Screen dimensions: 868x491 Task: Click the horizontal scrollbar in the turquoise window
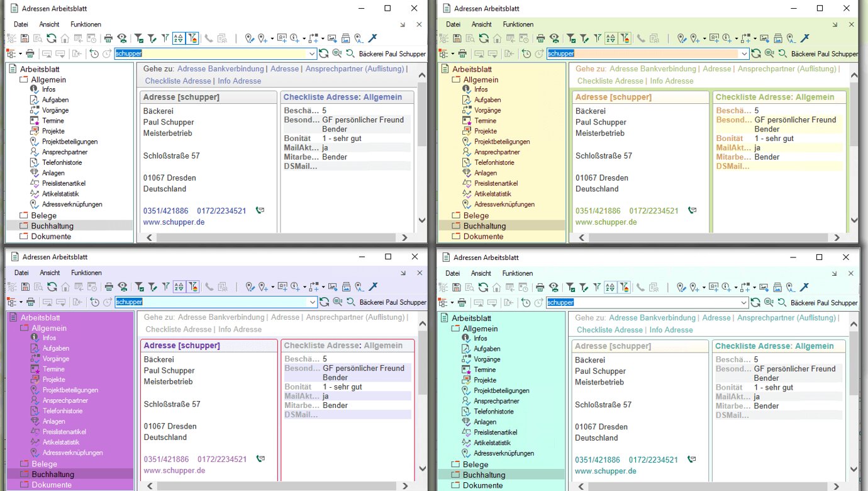[707, 487]
